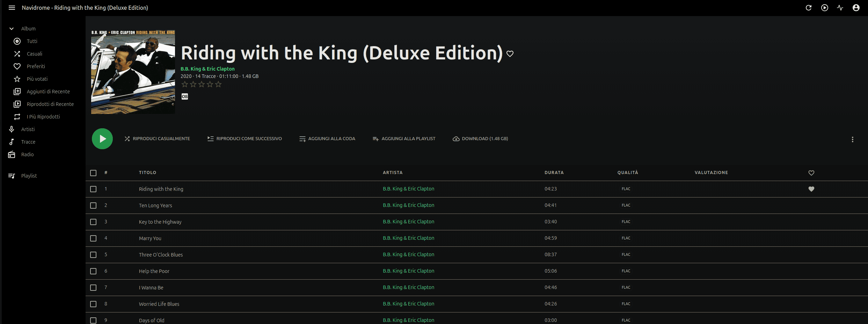Image resolution: width=868 pixels, height=324 pixels.
Task: Open the three-dot album options menu
Action: [x=852, y=139]
